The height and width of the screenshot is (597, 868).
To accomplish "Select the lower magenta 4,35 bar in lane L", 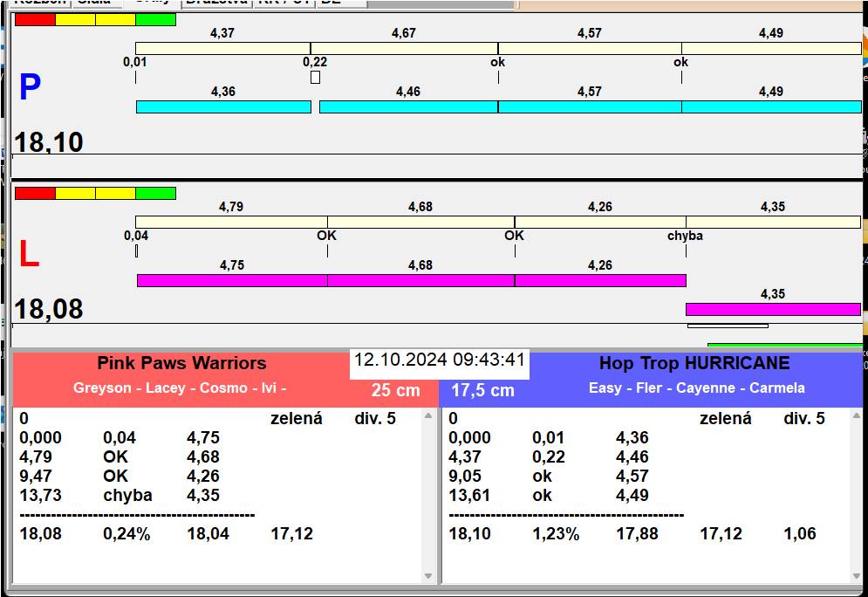I will 772,309.
